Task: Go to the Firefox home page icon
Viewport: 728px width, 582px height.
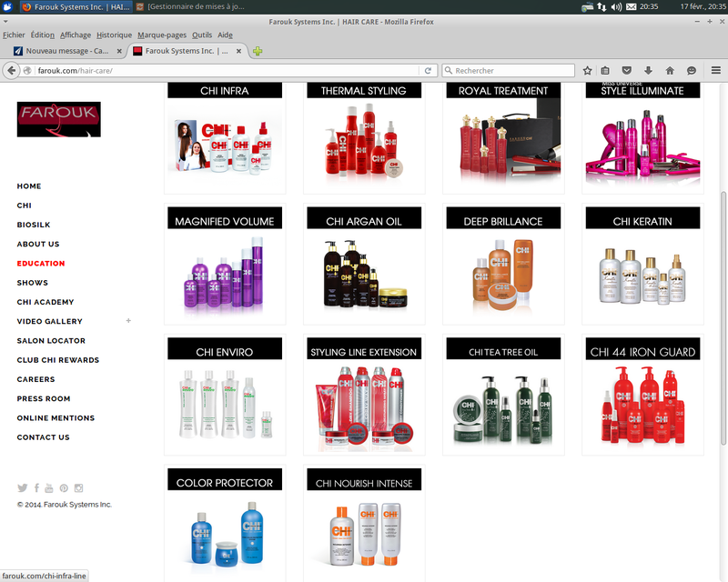Action: click(670, 71)
